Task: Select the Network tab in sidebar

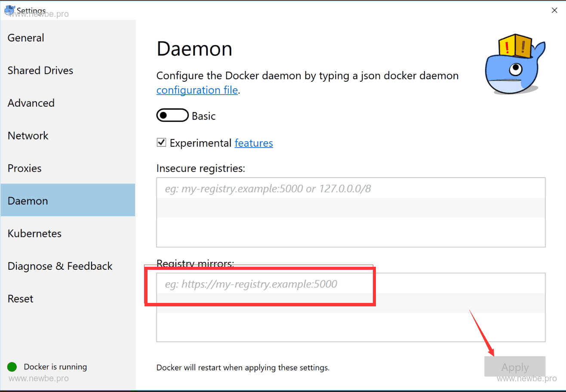Action: tap(28, 136)
